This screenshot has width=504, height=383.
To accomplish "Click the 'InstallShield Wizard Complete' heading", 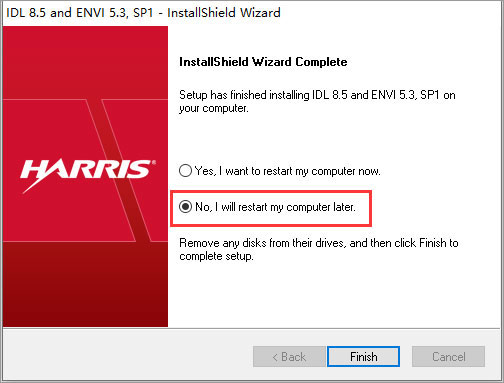I will coord(263,62).
